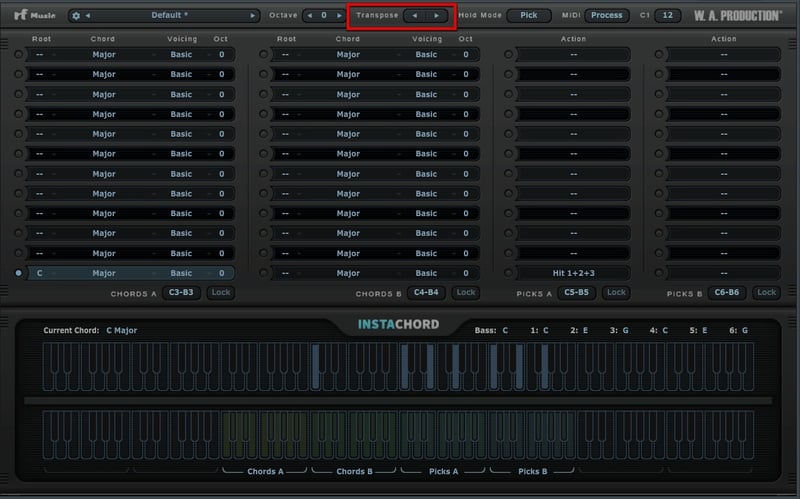Set Picks B key range C6-B6

coord(727,292)
